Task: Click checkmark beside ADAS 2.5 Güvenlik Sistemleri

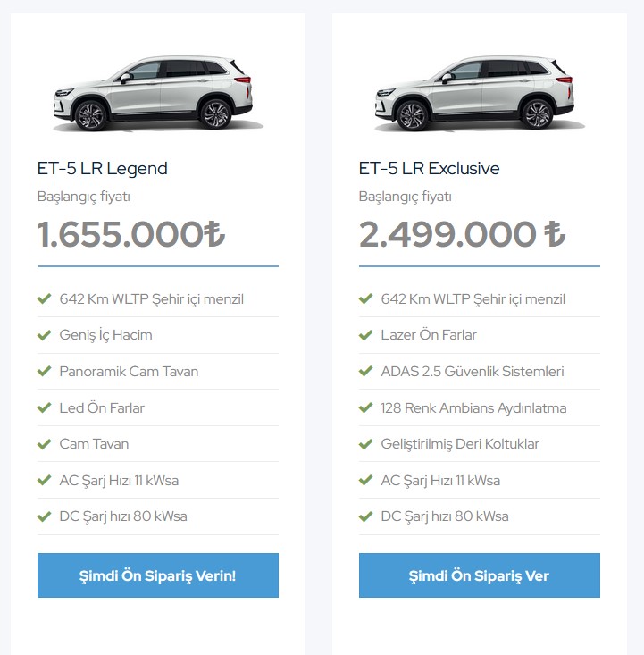Action: [x=365, y=372]
